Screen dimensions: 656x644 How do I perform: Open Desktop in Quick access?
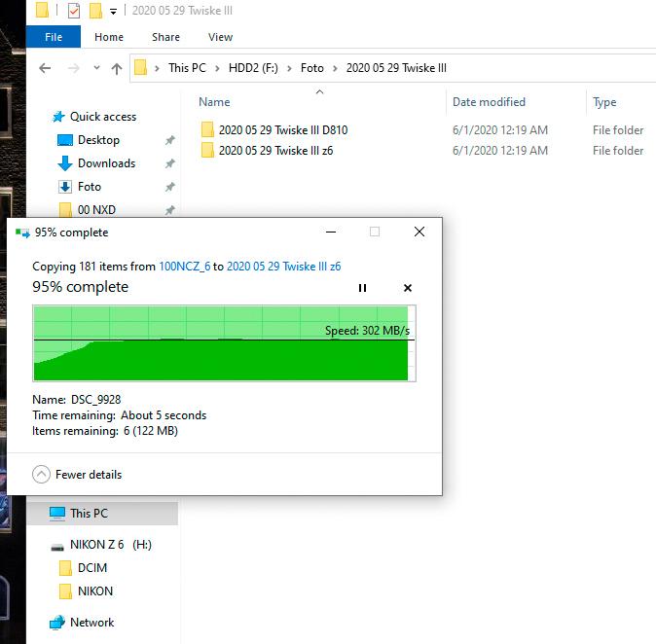(x=98, y=140)
